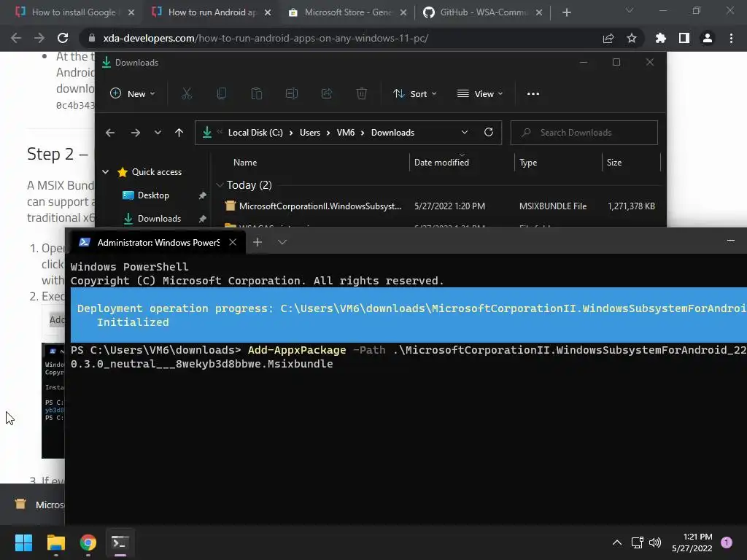Reload the Chrome page
The image size is (747, 560).
[x=63, y=38]
